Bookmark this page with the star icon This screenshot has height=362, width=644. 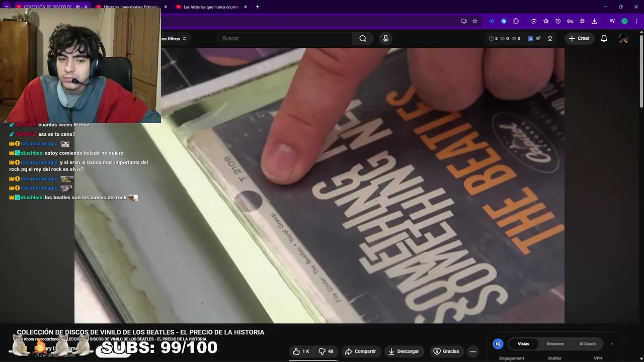tap(474, 21)
